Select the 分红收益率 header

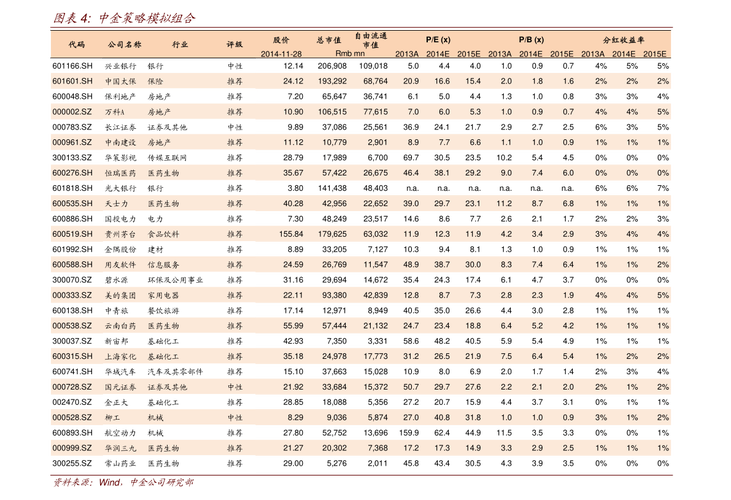[623, 40]
